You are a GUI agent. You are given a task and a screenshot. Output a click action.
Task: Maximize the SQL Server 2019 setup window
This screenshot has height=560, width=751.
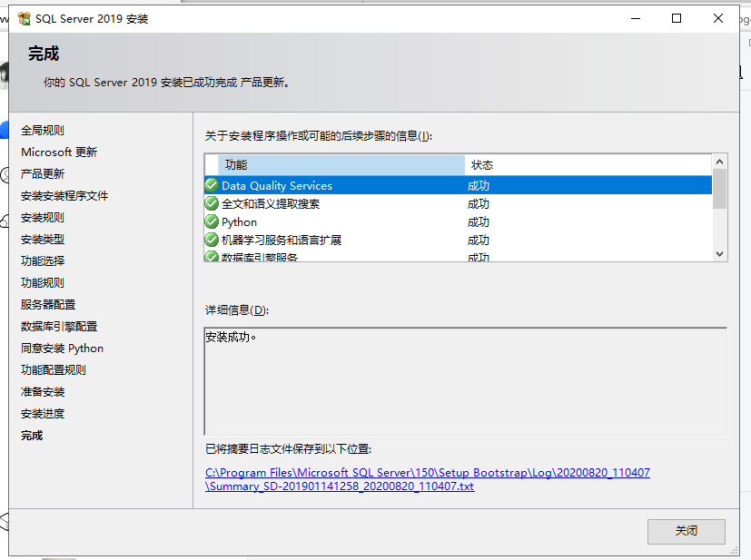(677, 19)
